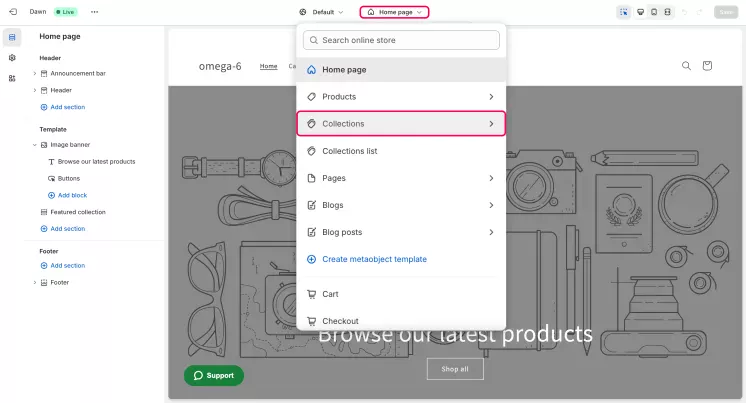746x403 pixels.
Task: Switch preview to mobile view
Action: (x=654, y=12)
